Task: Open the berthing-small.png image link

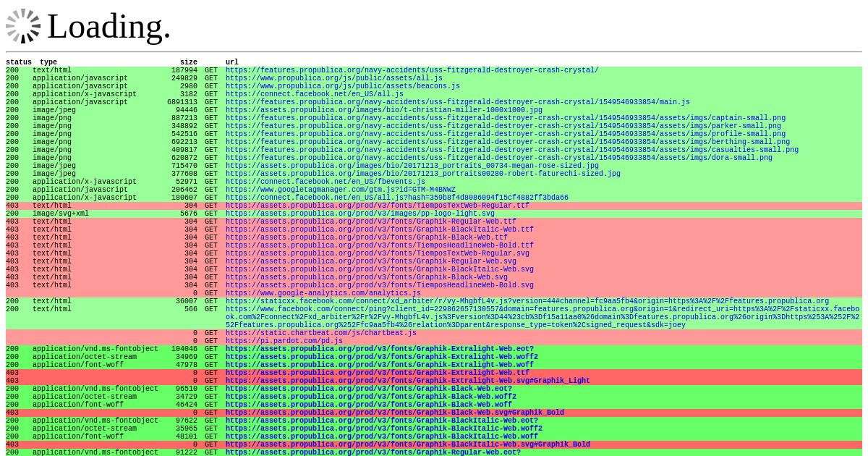Action: tap(508, 142)
